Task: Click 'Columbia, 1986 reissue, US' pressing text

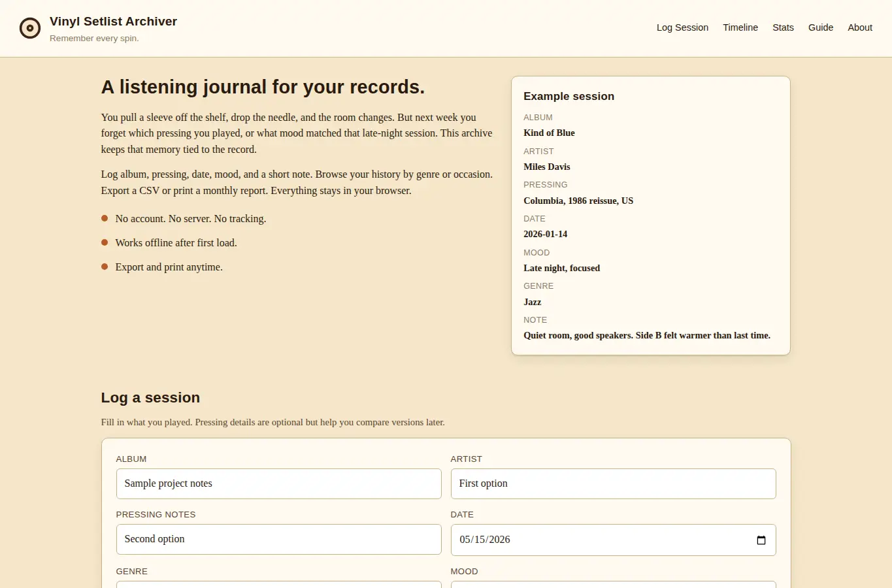Action: (578, 201)
